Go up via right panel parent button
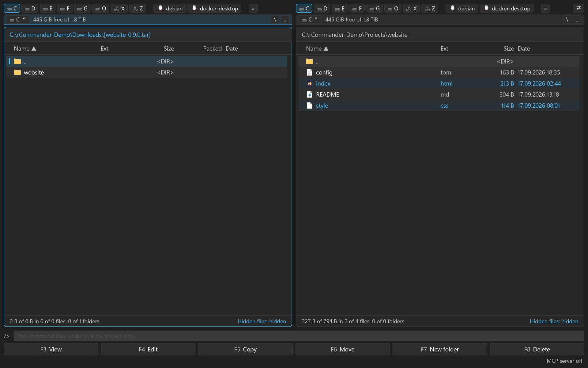The height and width of the screenshot is (368, 588). [577, 20]
